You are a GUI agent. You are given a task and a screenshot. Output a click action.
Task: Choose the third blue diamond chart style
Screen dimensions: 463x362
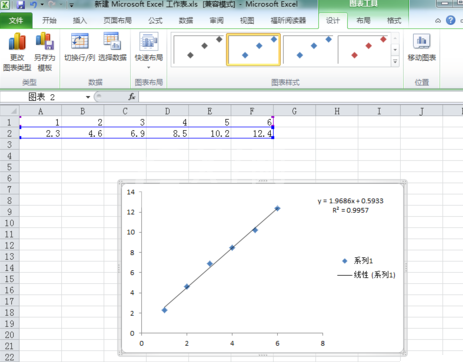(x=308, y=49)
